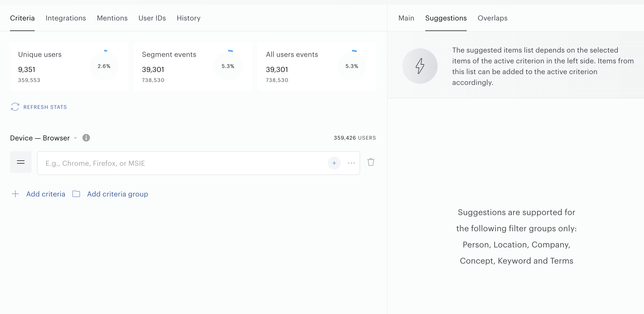The height and width of the screenshot is (314, 644).
Task: Add a browser value with the plus icon
Action: pos(334,163)
